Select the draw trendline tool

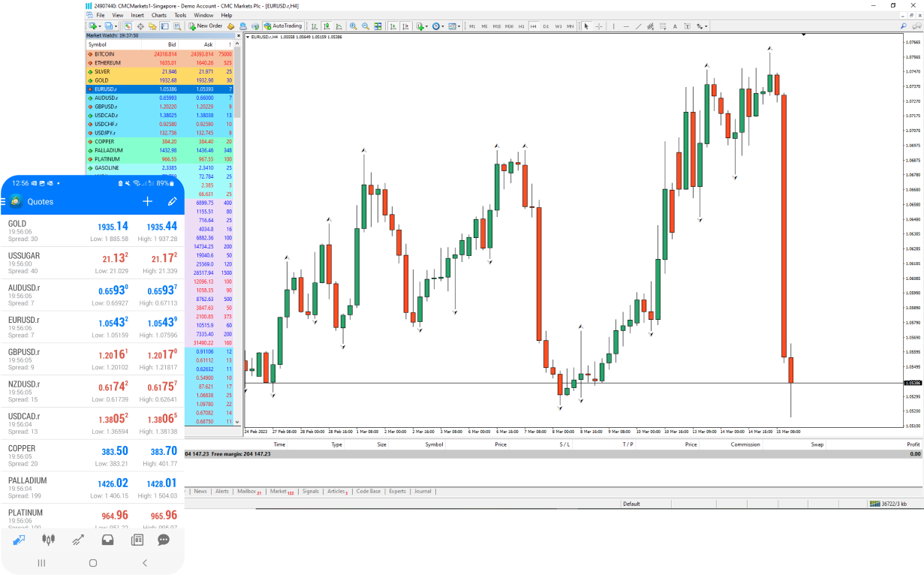[x=638, y=26]
